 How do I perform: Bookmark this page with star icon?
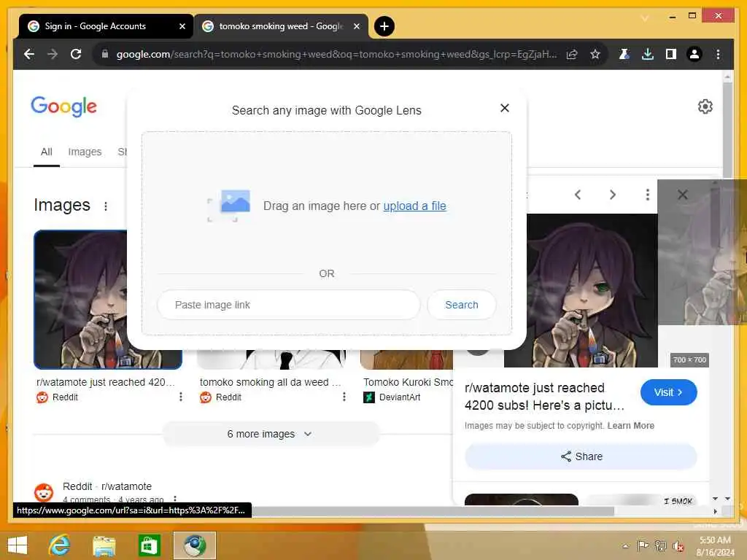coord(595,54)
